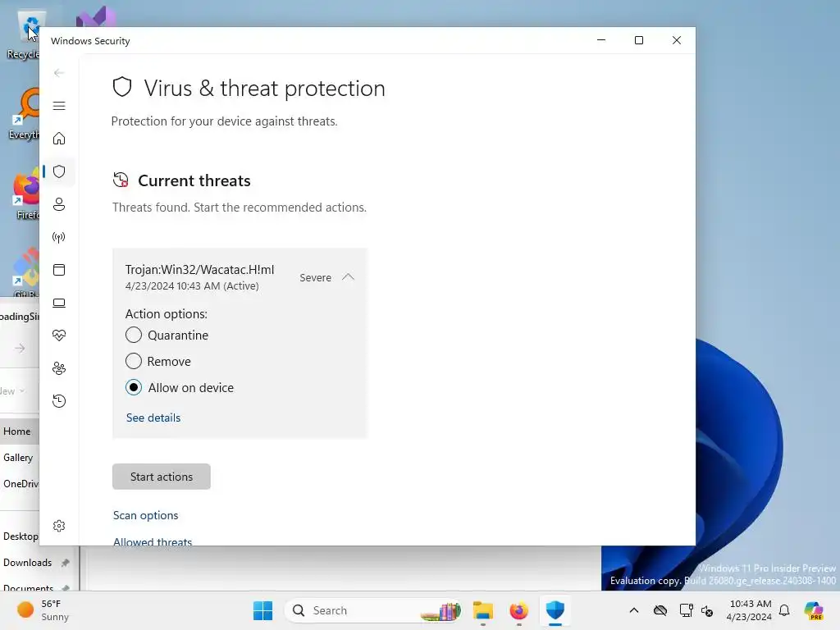Open Protection history clock icon

pyautogui.click(x=59, y=401)
